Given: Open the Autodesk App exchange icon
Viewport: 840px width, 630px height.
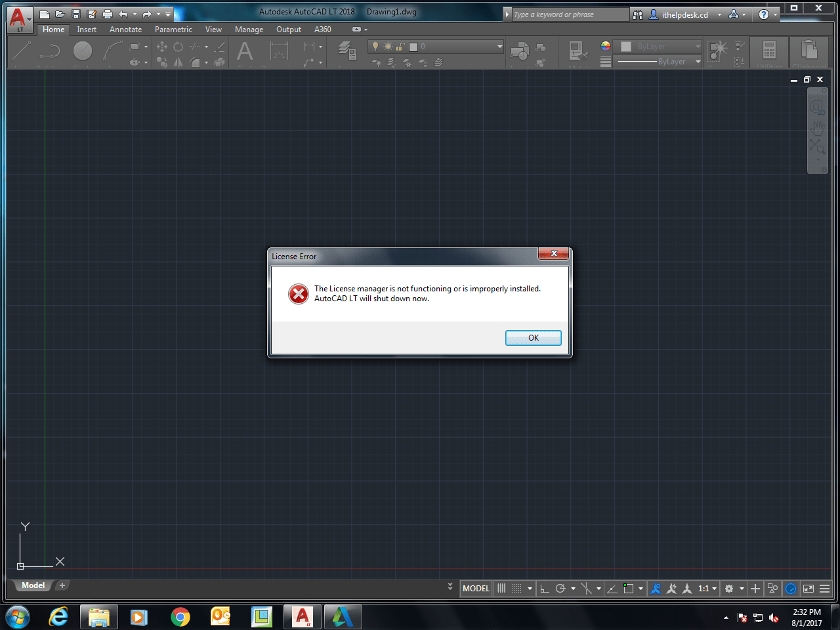Looking at the screenshot, I should coord(734,14).
